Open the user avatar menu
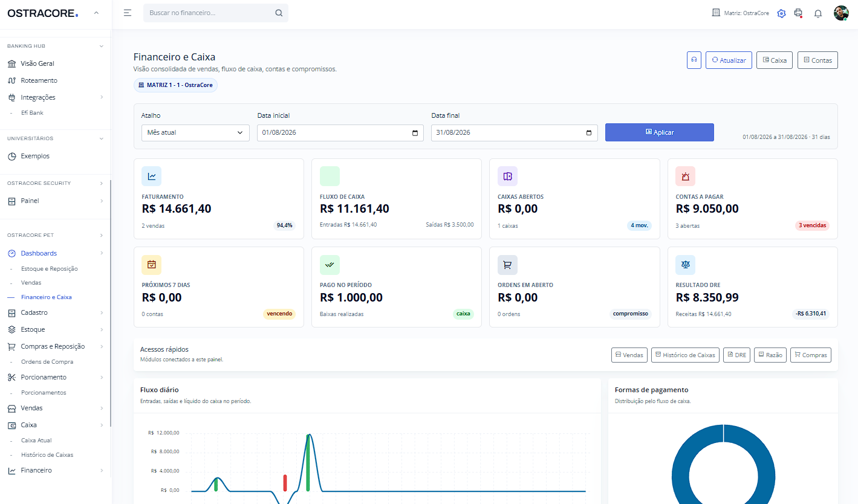The image size is (858, 504). point(841,13)
